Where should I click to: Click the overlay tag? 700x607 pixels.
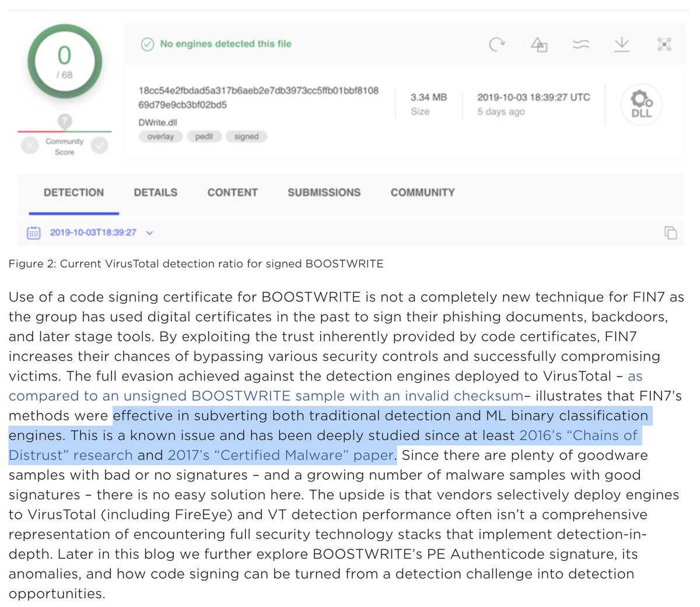(160, 136)
